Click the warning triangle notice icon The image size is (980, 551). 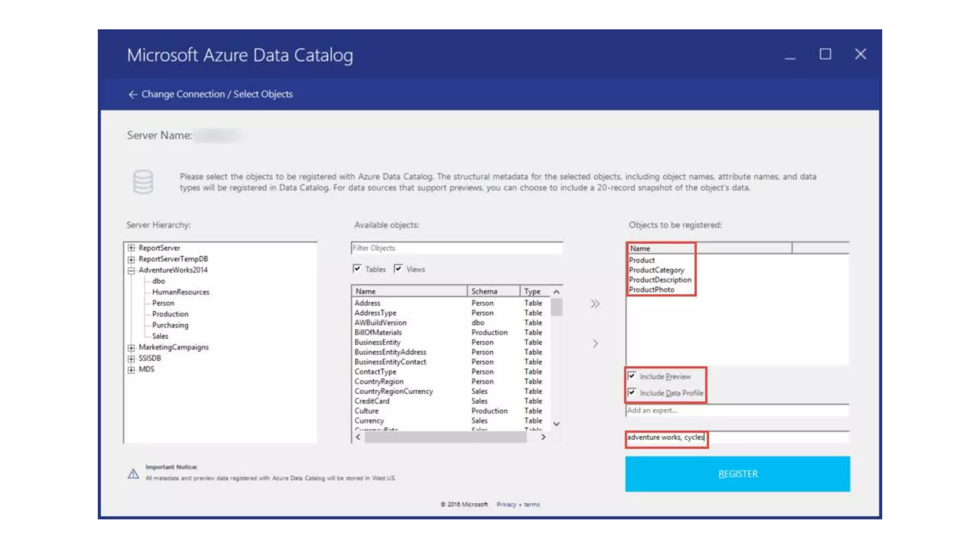point(133,474)
